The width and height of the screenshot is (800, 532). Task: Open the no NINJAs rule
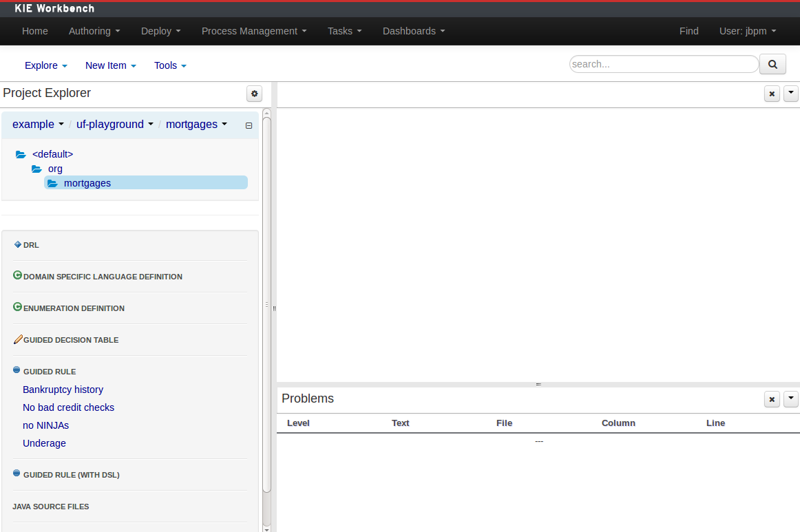pos(45,425)
